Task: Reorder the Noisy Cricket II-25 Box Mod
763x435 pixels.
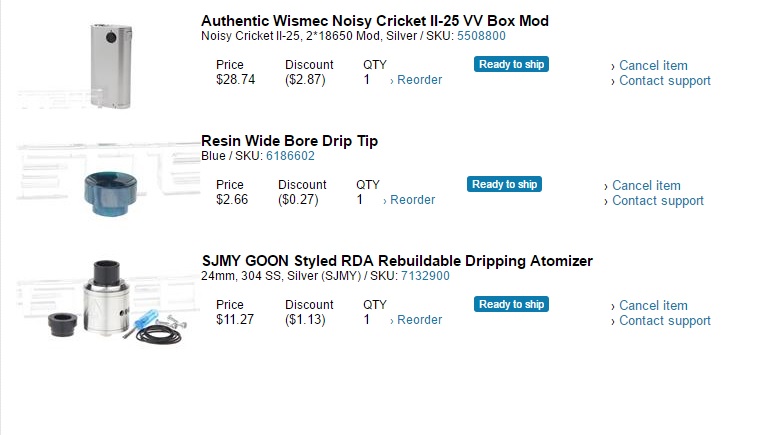Action: click(x=419, y=80)
